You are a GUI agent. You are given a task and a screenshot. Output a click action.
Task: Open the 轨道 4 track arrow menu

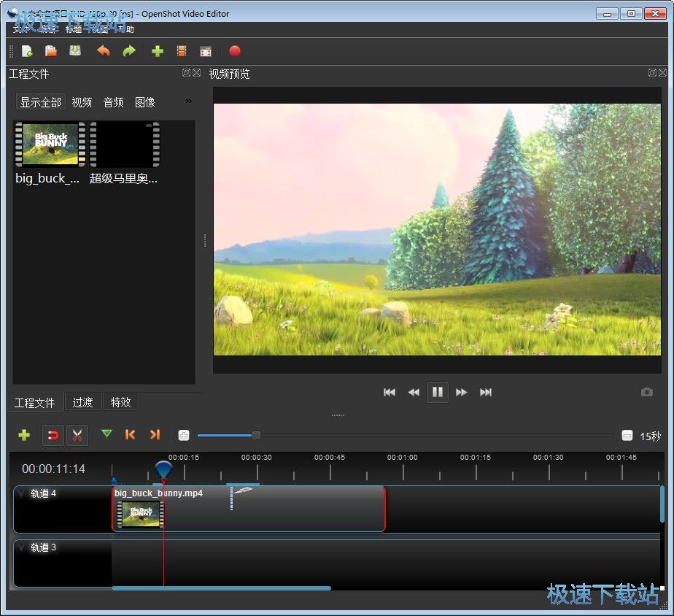tap(21, 494)
